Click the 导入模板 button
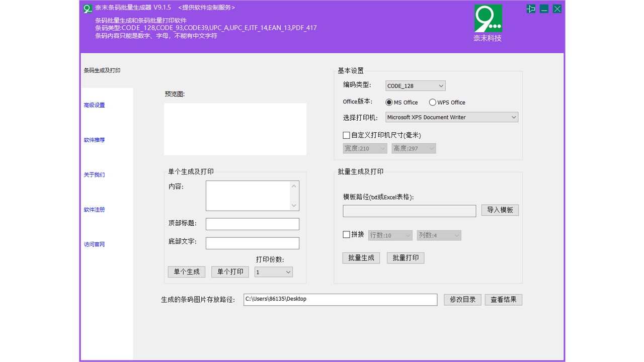Screen dimensions: 644x362 (500, 210)
